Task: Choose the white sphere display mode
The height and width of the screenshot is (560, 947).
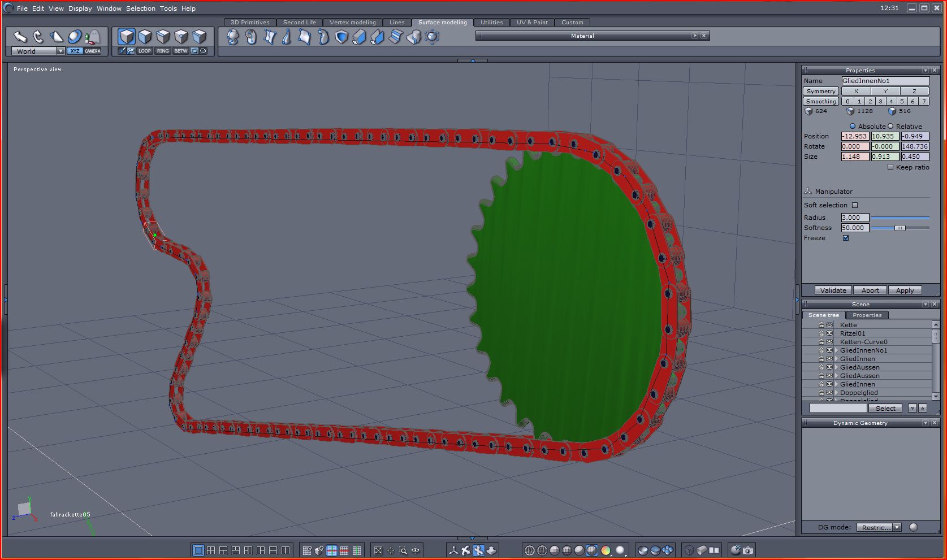Action: [620, 550]
